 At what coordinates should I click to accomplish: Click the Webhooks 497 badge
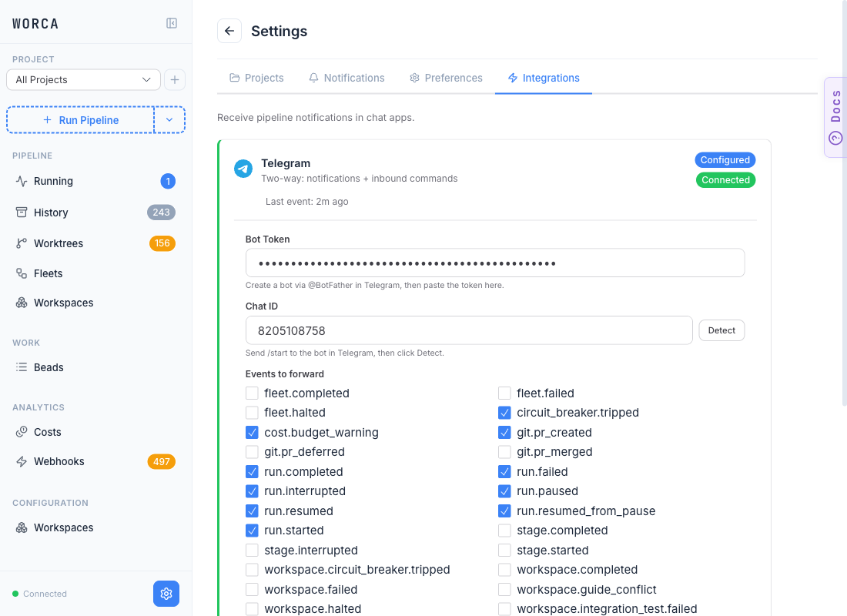coord(162,461)
